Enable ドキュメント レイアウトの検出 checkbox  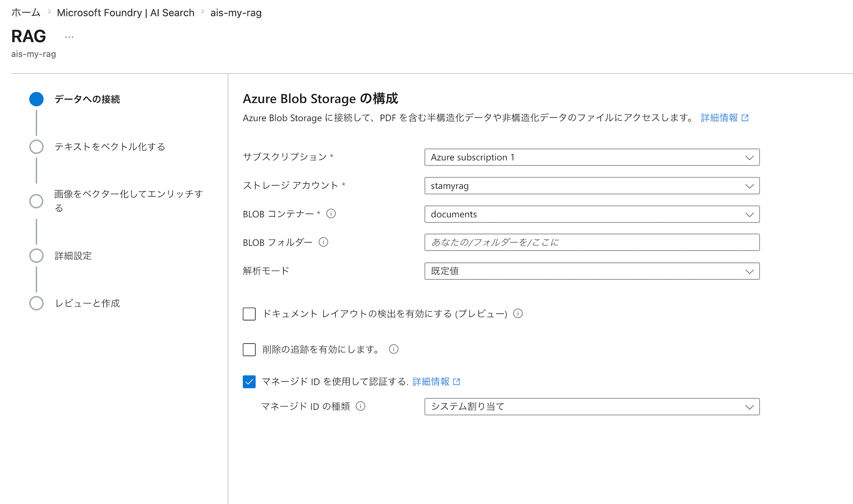249,314
